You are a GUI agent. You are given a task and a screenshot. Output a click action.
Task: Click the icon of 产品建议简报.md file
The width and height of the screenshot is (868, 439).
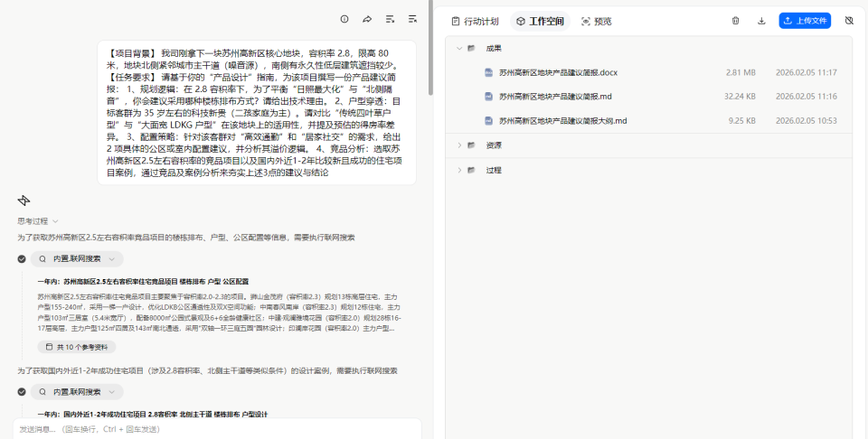(489, 97)
